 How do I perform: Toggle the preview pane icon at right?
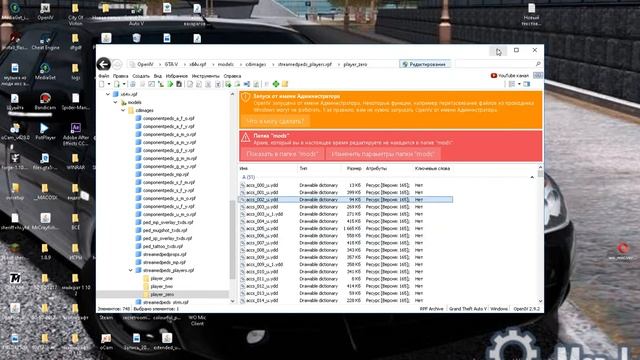click(x=527, y=84)
